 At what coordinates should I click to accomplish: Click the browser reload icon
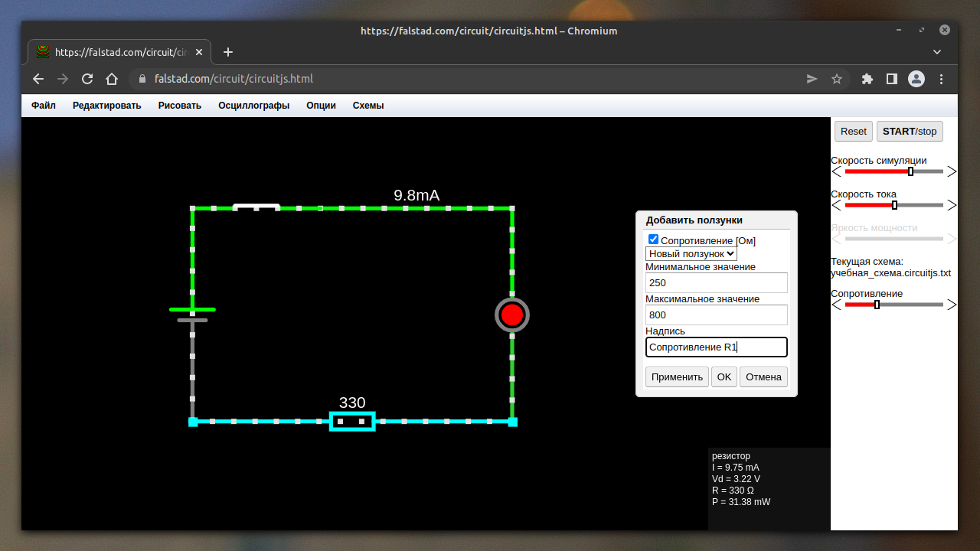click(87, 79)
